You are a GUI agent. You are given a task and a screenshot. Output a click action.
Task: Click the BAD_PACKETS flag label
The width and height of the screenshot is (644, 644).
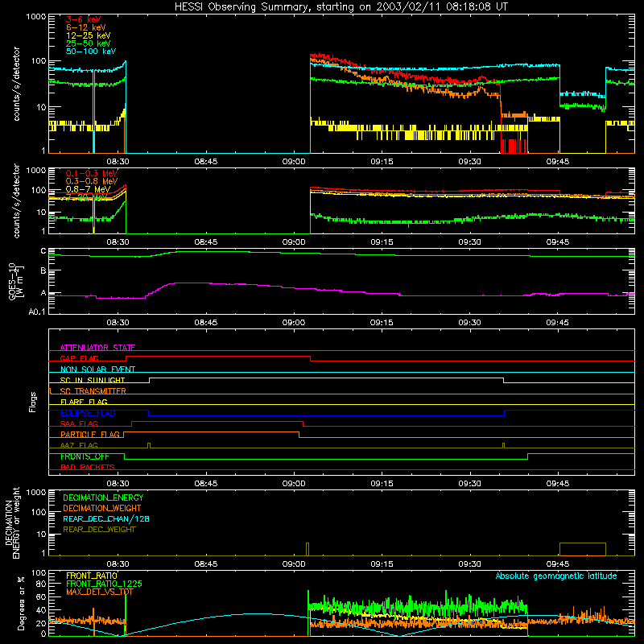[x=88, y=467]
